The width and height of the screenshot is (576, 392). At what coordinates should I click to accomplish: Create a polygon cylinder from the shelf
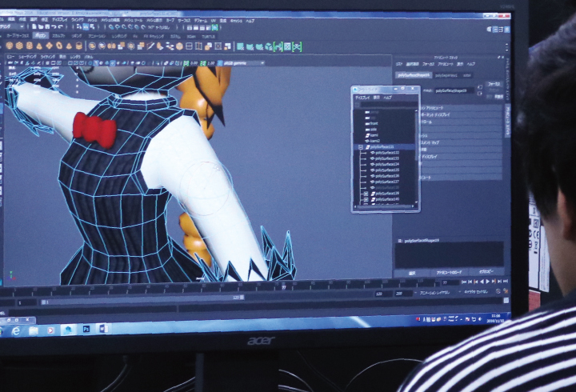pyautogui.click(x=29, y=46)
